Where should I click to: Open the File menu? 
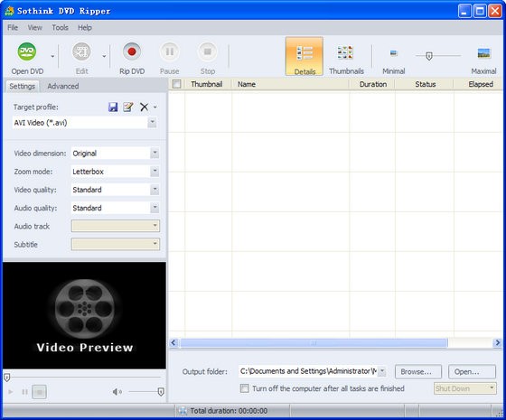[x=13, y=28]
